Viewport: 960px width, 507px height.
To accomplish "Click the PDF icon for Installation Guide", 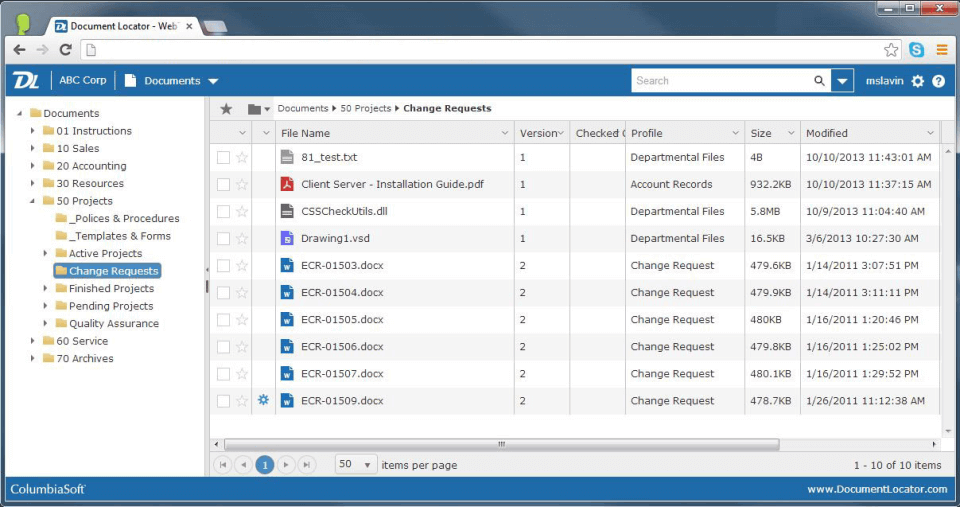I will 287,184.
